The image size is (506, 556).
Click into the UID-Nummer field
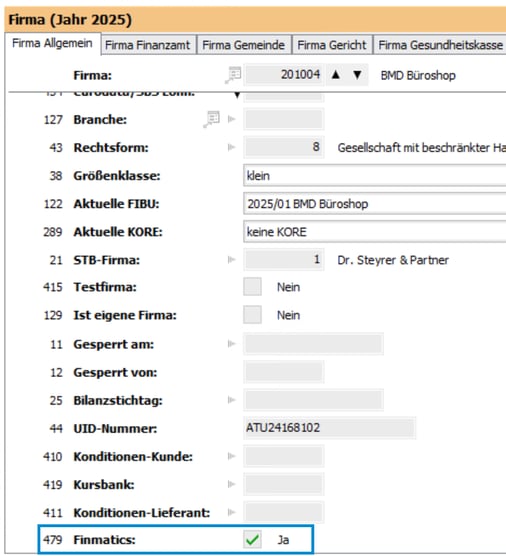click(329, 428)
